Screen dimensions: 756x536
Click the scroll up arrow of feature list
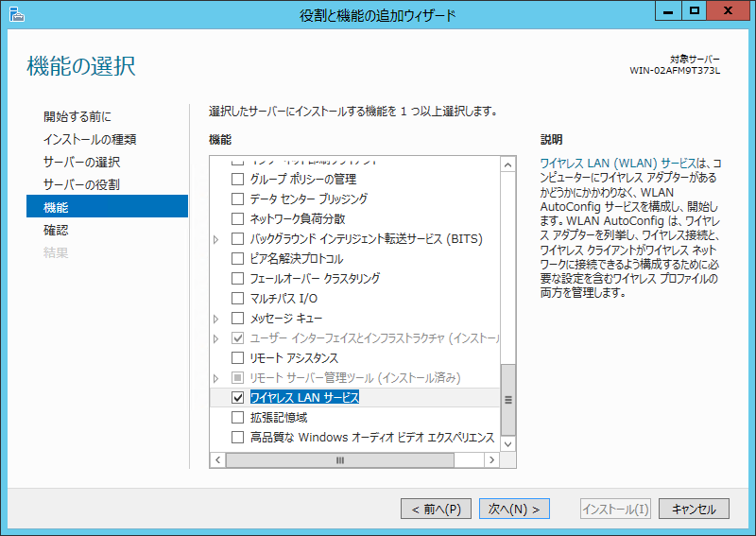[507, 165]
